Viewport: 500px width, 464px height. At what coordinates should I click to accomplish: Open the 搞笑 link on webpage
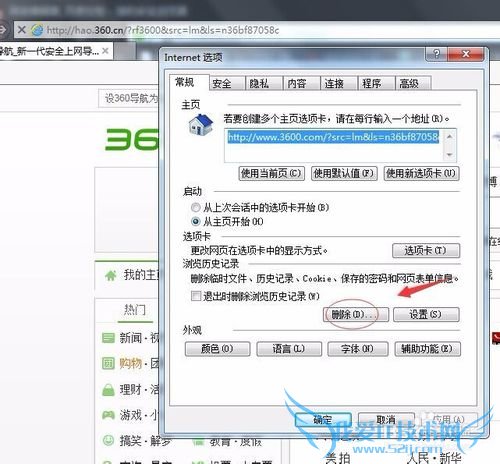[x=131, y=441]
